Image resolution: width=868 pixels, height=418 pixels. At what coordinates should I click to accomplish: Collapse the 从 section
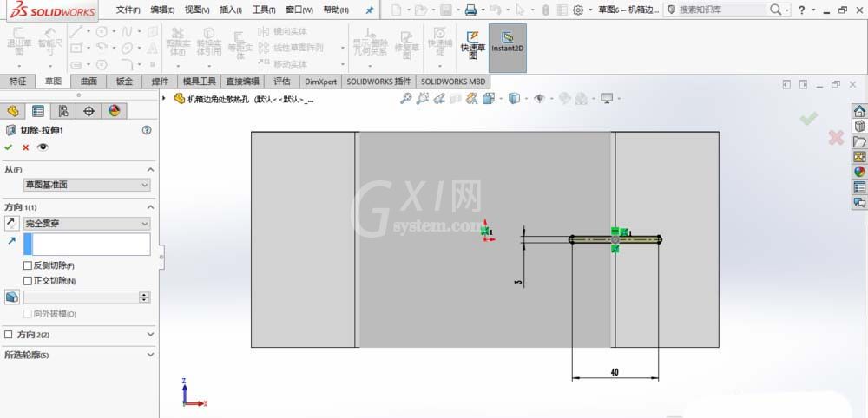point(150,170)
